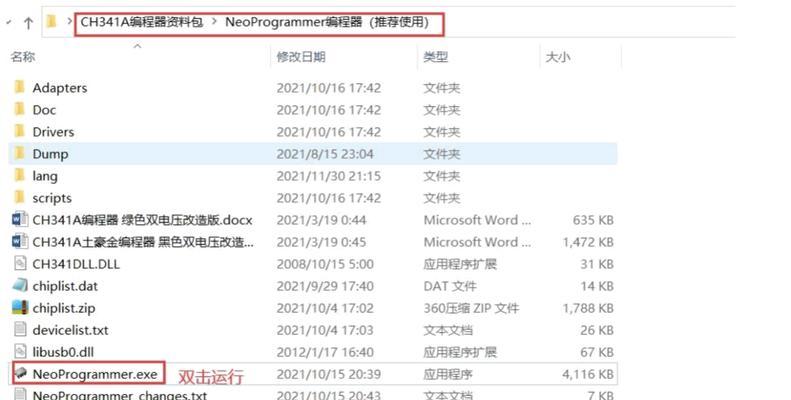Select libusb0.dll file name
The image size is (791, 400).
63,352
